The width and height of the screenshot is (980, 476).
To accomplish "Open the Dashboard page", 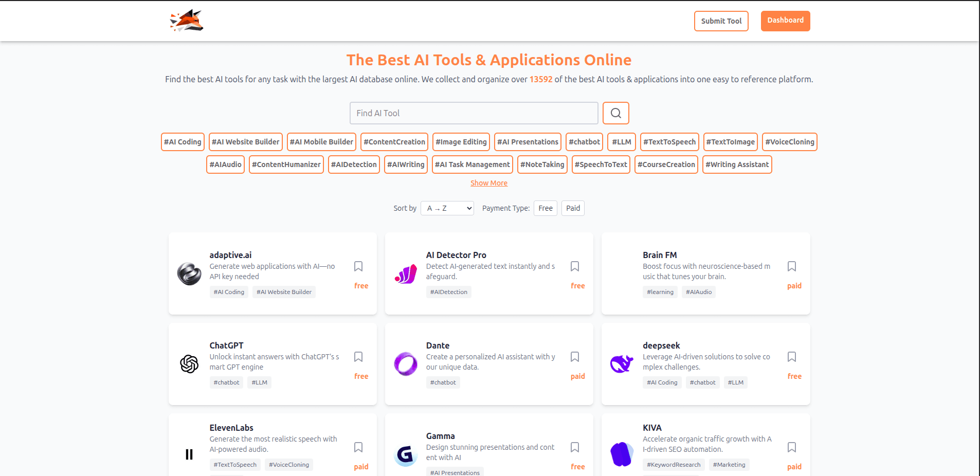I will (785, 21).
